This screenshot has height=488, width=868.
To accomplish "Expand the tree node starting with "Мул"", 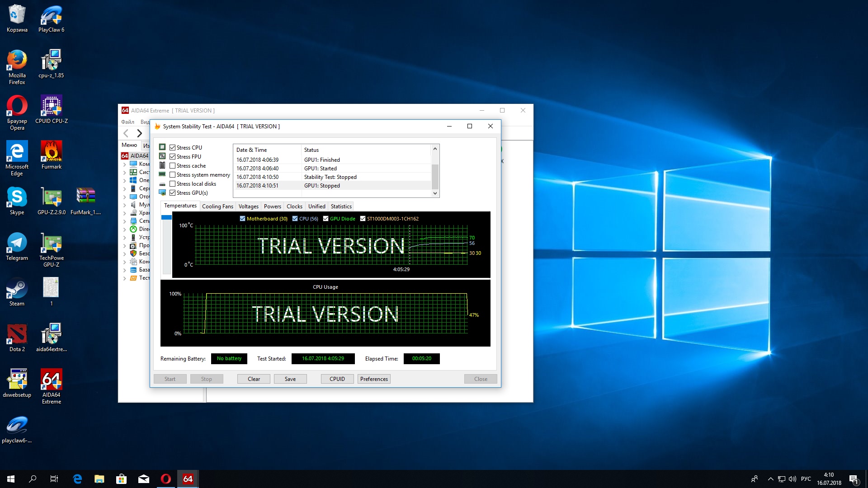I will point(125,205).
